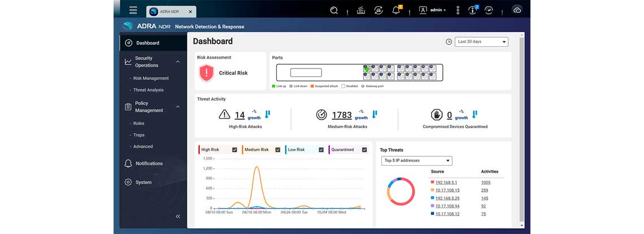Disable the Quarantined series checkbox
The height and width of the screenshot is (234, 644).
click(364, 150)
